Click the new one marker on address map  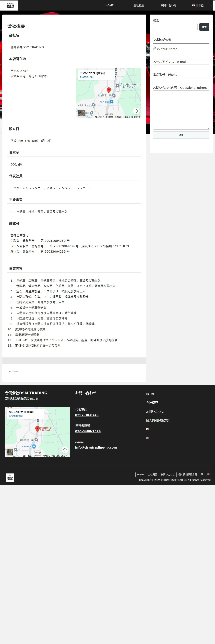(112, 101)
